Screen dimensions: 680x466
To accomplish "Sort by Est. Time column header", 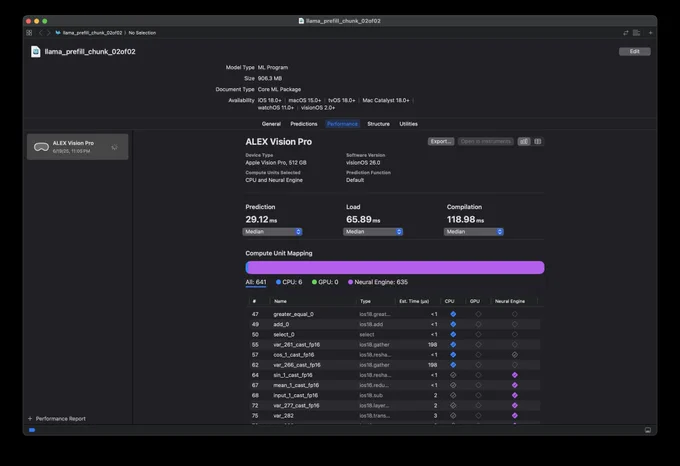I will [414, 301].
